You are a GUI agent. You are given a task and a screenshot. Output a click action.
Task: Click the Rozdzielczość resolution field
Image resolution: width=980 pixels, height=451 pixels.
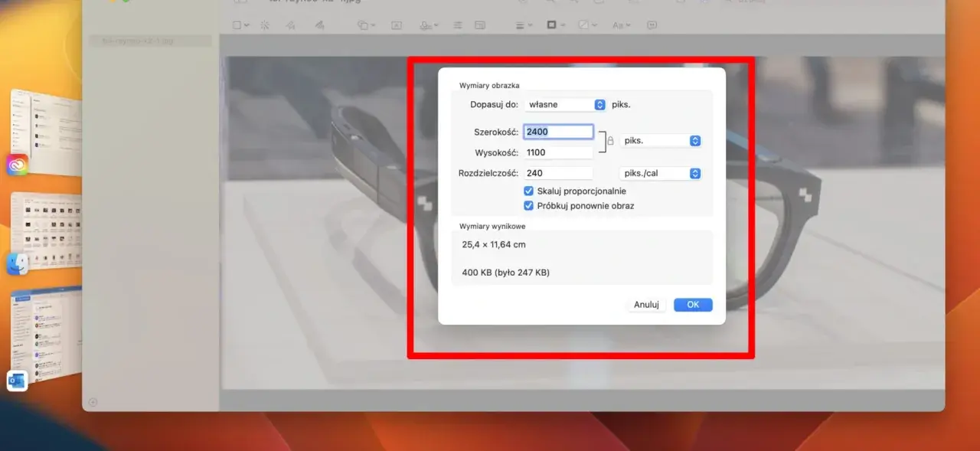[558, 173]
